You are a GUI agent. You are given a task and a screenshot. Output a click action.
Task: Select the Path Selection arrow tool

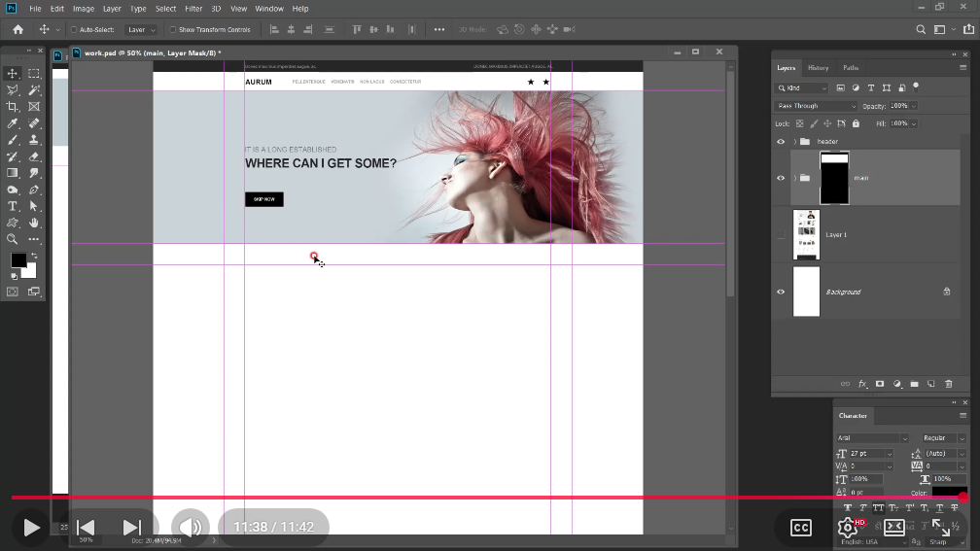pyautogui.click(x=34, y=206)
